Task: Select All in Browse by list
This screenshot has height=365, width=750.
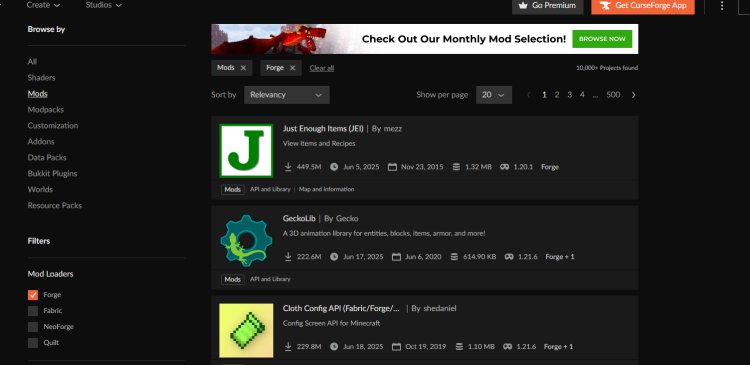Action: pos(32,62)
